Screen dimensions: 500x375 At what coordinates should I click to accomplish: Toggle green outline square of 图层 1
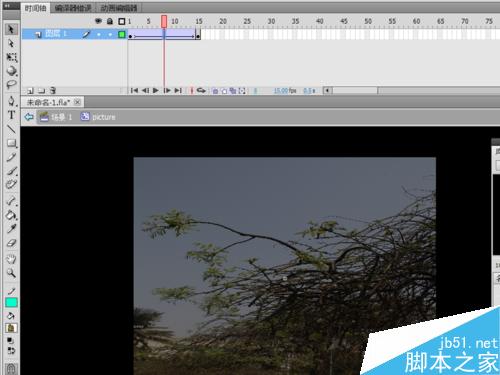(x=122, y=34)
